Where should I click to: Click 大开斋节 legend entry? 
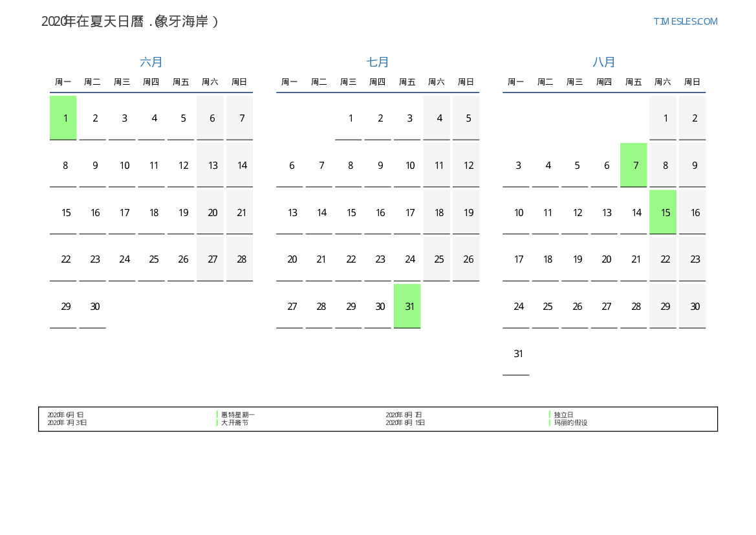(234, 422)
